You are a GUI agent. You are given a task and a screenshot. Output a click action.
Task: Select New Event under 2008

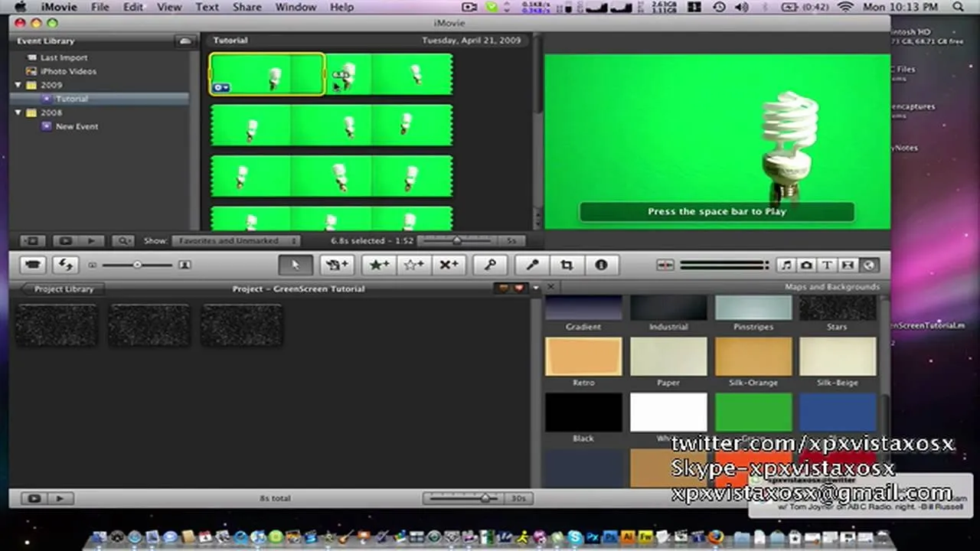(77, 126)
